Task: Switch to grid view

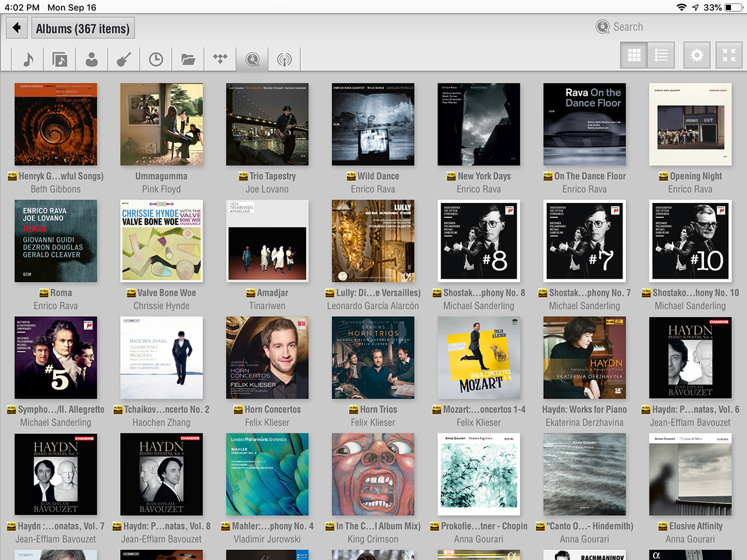Action: [x=634, y=55]
